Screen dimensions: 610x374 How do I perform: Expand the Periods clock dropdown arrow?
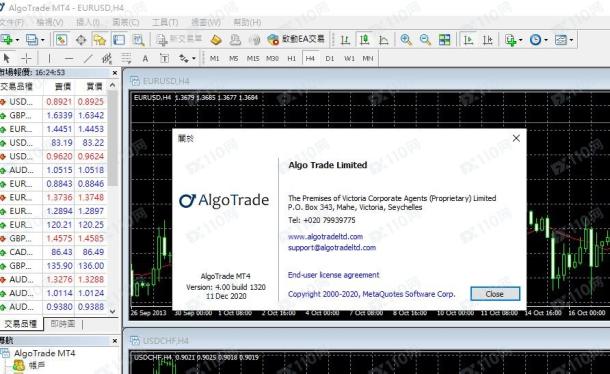[546, 40]
